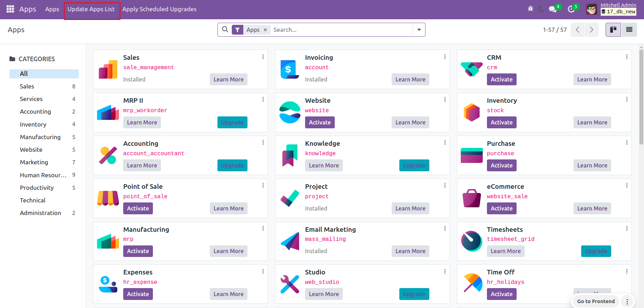Click Go to Frontend button
This screenshot has height=308, width=644.
point(596,301)
